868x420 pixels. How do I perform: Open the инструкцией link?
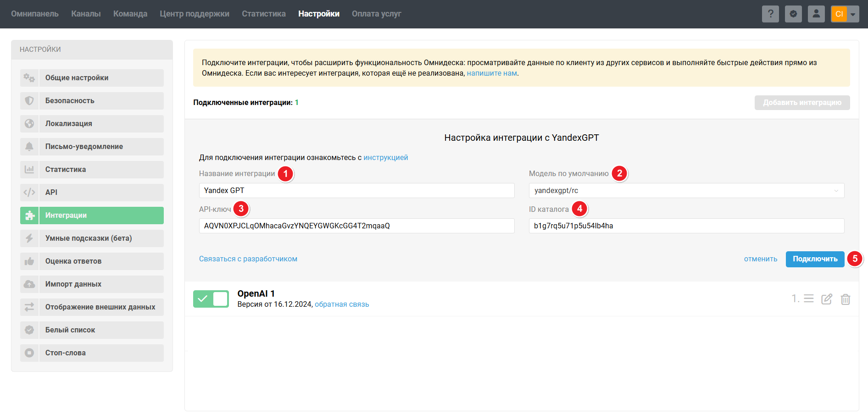pos(386,158)
